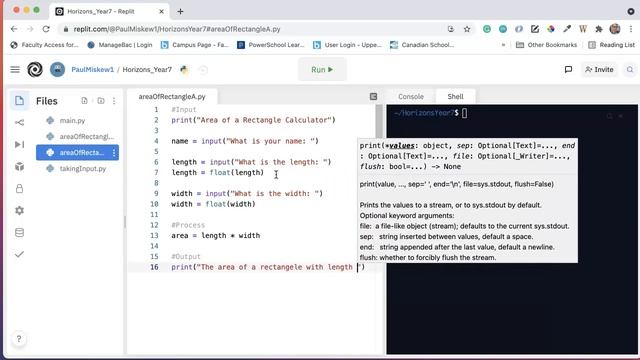Click line 2 print Area of a Rectangle

coord(253,120)
